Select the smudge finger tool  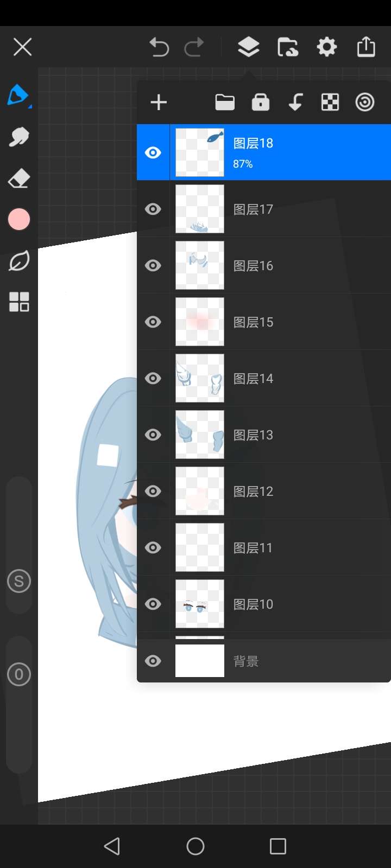(19, 137)
